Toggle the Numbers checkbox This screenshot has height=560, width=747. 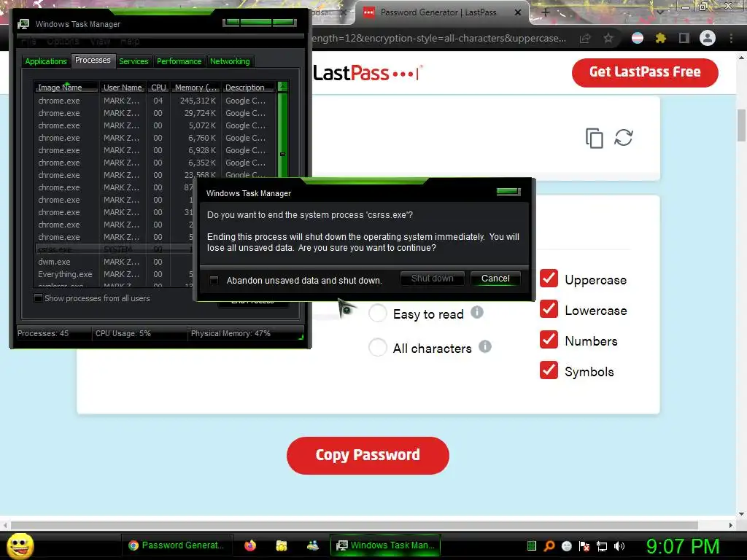549,339
